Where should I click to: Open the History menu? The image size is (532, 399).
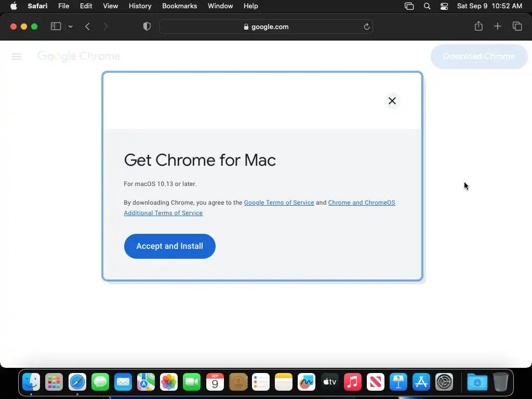coord(140,6)
